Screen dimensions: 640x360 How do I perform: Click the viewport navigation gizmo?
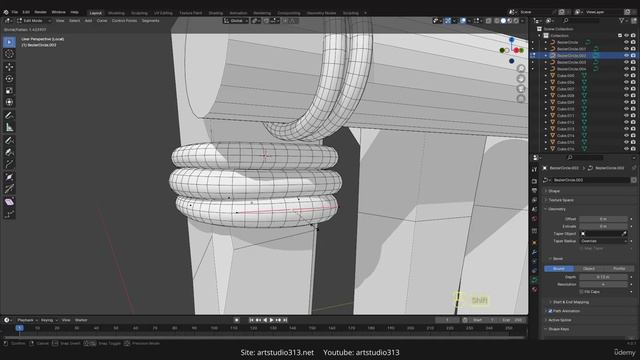(x=512, y=50)
